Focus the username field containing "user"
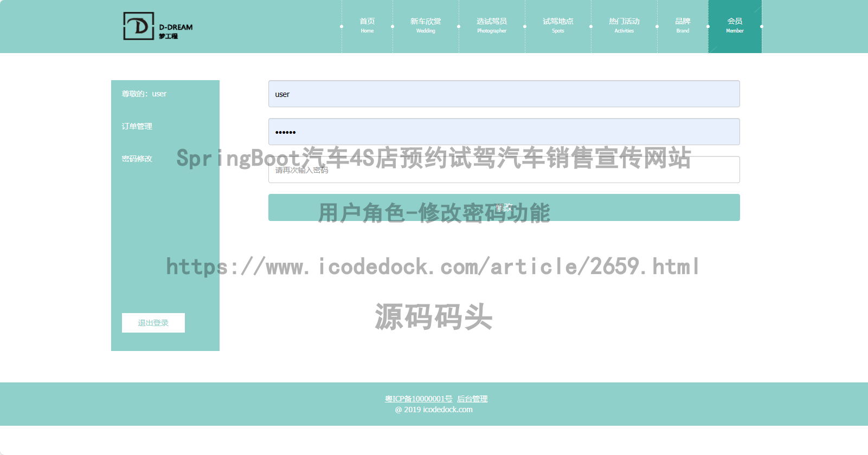The width and height of the screenshot is (868, 455). click(x=504, y=94)
